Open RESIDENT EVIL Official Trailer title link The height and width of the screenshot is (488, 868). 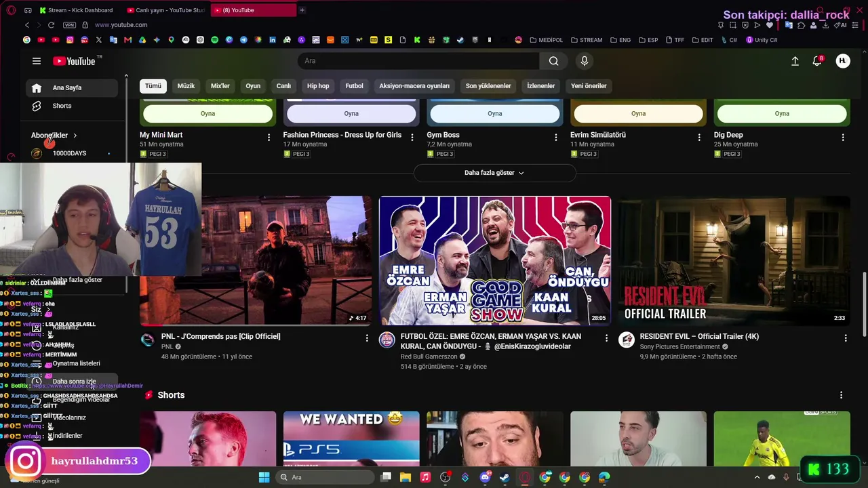pyautogui.click(x=699, y=336)
